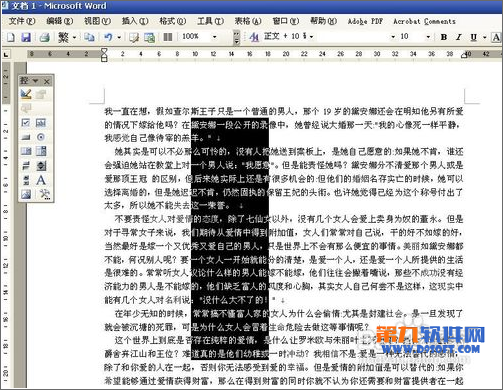The width and height of the screenshot is (503, 390).
Task: Open the 表格 (Table) menu
Action: pyautogui.click(x=248, y=21)
